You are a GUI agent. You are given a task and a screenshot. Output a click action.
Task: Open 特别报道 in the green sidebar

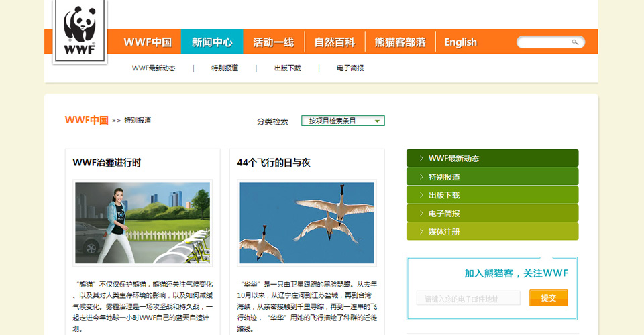pyautogui.click(x=492, y=177)
